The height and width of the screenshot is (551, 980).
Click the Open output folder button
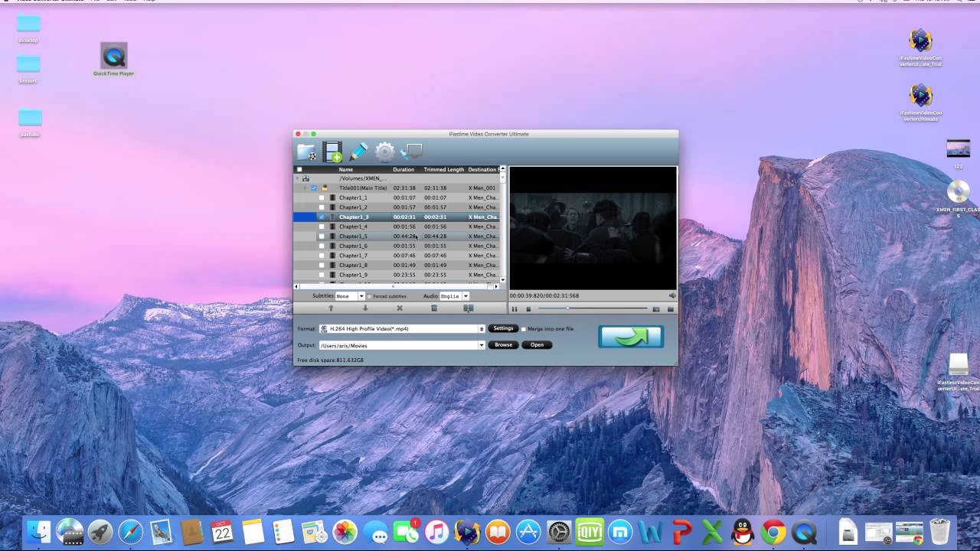pos(537,345)
